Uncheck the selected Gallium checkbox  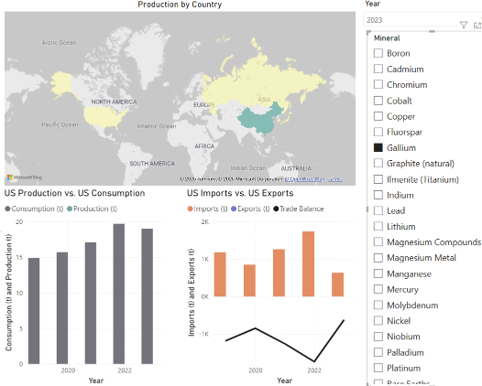pyautogui.click(x=378, y=148)
